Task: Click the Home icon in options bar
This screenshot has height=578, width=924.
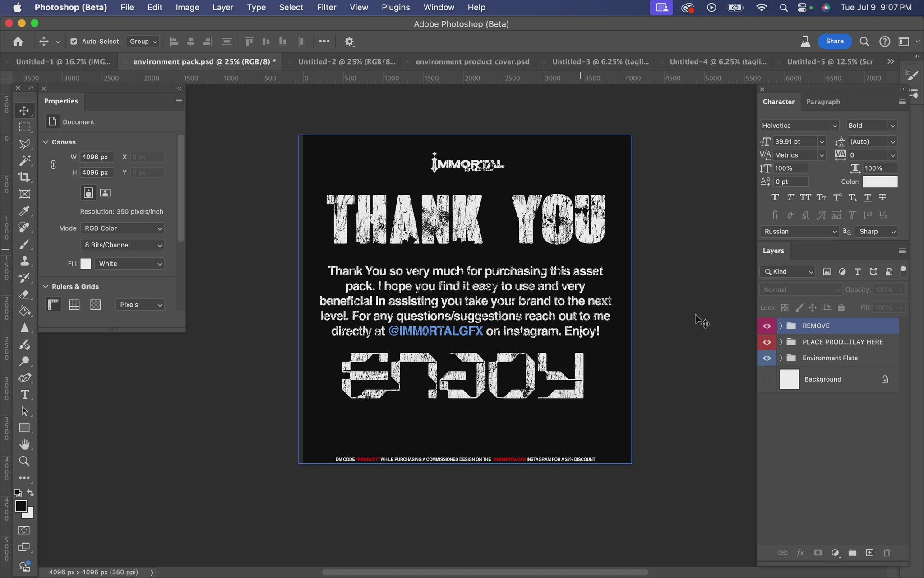Action: point(18,42)
